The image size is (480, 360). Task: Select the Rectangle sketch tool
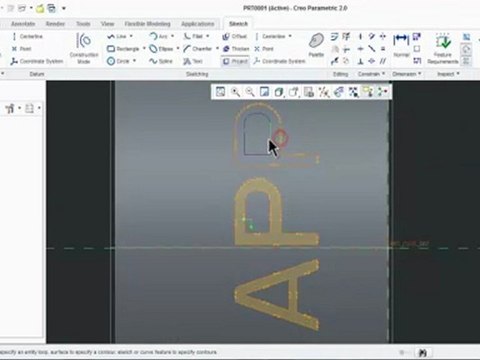[x=123, y=49]
